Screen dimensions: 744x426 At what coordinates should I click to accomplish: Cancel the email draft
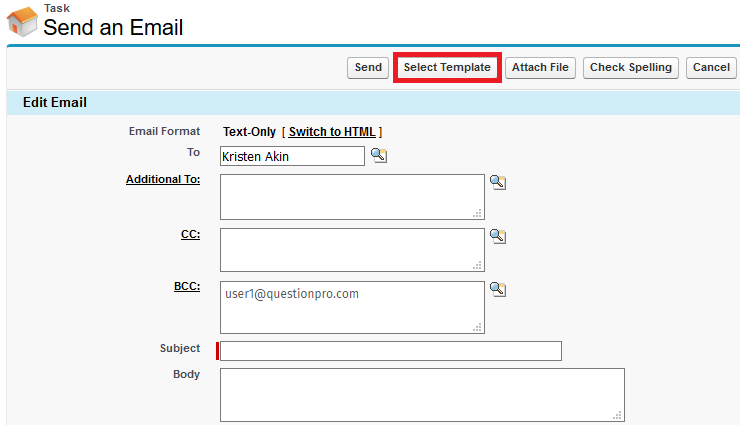(x=711, y=67)
